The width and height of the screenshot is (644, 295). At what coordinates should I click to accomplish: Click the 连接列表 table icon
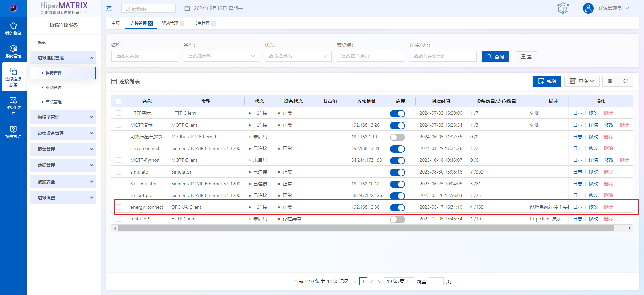(x=114, y=82)
